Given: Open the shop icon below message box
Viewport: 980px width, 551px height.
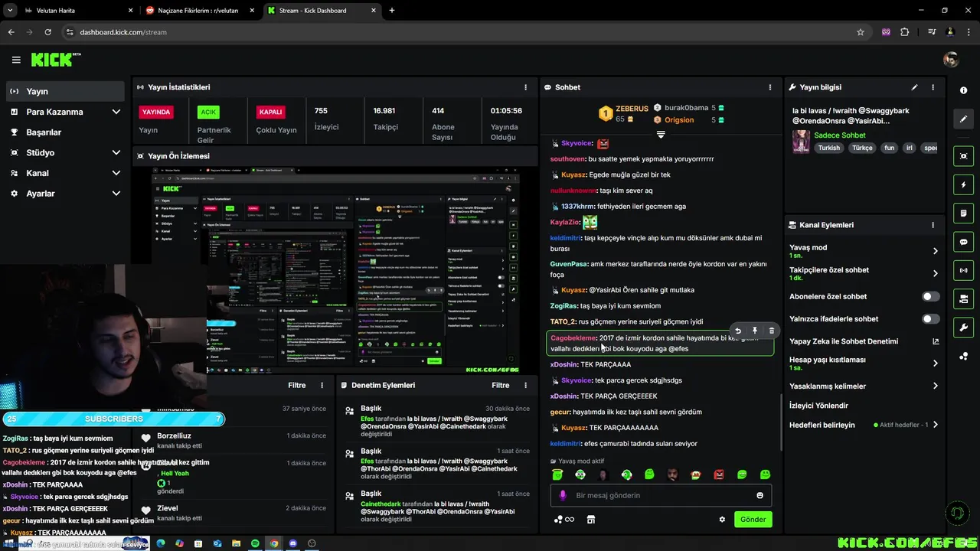Looking at the screenshot, I should [590, 520].
